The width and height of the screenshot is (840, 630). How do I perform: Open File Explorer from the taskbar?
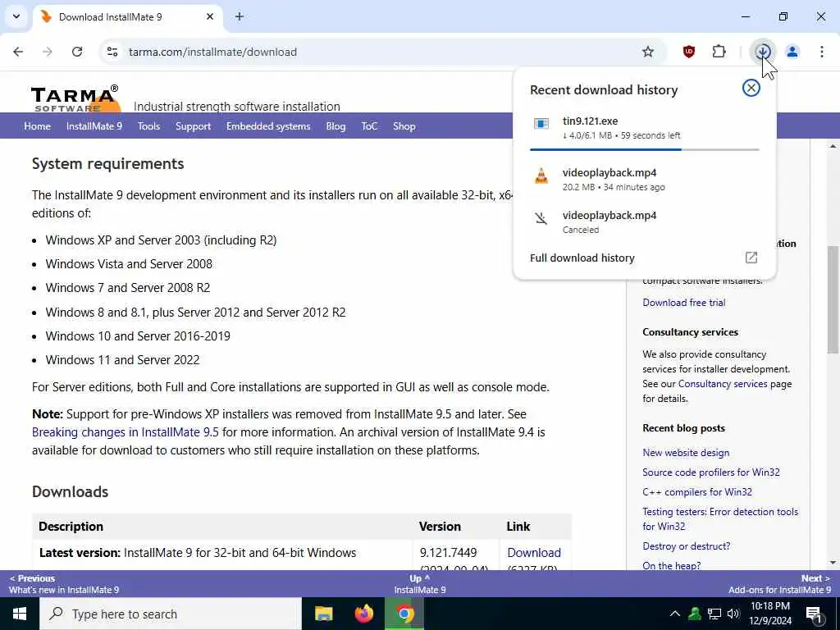point(323,614)
